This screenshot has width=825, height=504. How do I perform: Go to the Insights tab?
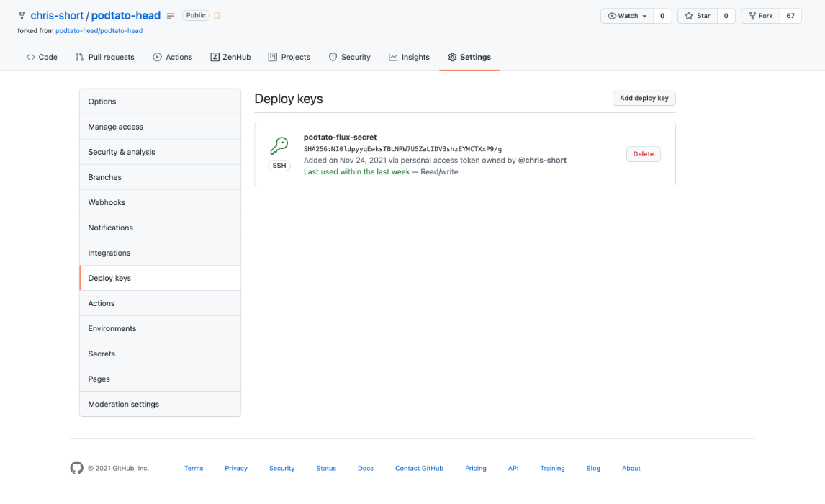click(x=409, y=57)
